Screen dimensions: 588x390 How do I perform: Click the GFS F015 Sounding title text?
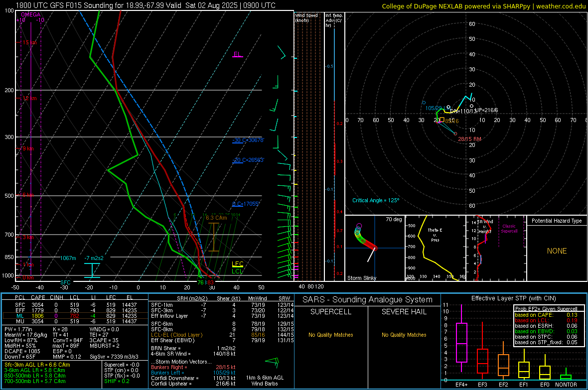(x=146, y=5)
